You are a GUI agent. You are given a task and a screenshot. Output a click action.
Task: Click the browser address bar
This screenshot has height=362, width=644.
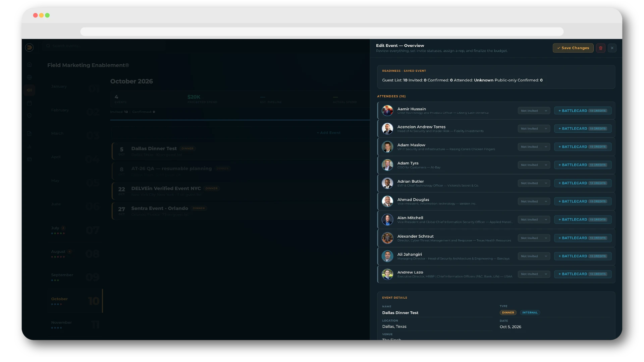(x=322, y=32)
